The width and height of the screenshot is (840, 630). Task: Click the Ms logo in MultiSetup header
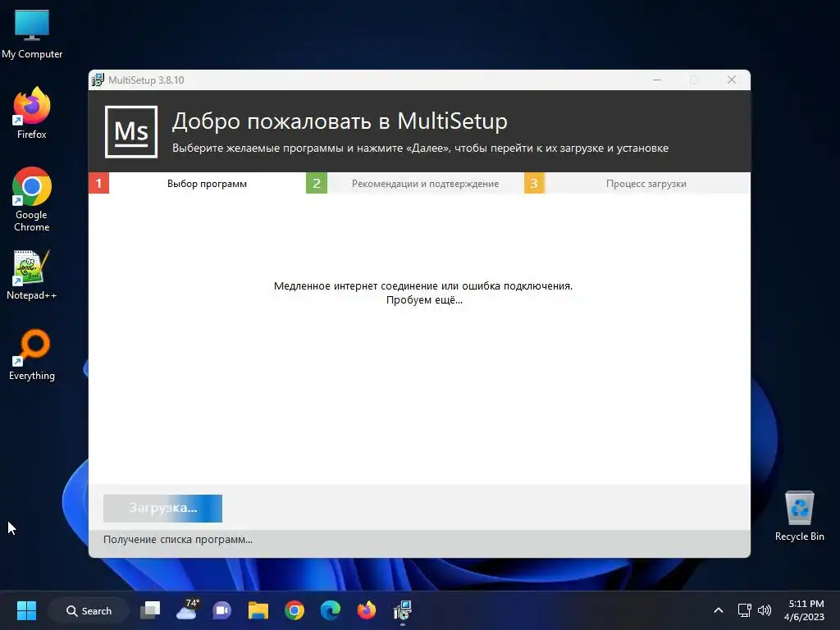point(131,132)
